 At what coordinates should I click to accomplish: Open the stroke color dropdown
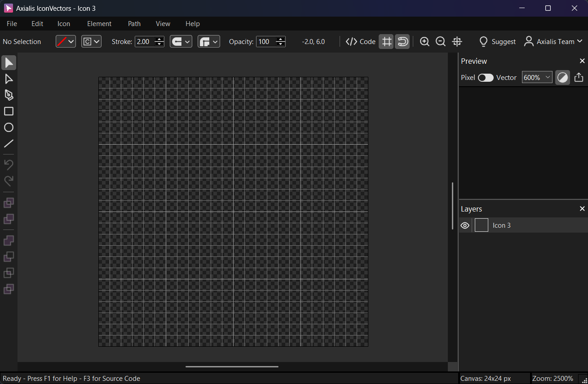pyautogui.click(x=66, y=42)
